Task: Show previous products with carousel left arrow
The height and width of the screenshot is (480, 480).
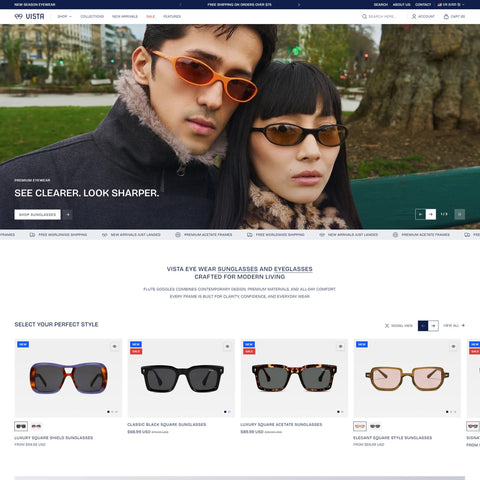Action: (423, 325)
